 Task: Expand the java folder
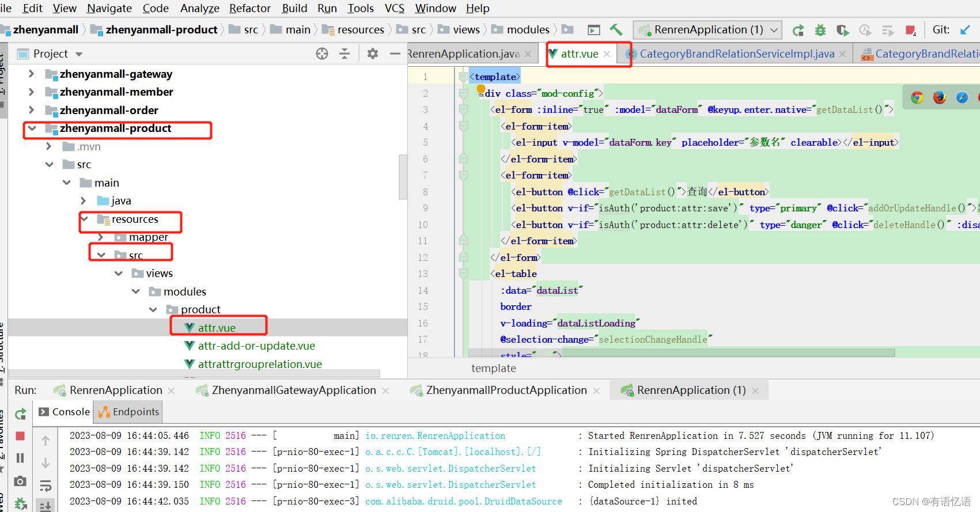pyautogui.click(x=84, y=200)
